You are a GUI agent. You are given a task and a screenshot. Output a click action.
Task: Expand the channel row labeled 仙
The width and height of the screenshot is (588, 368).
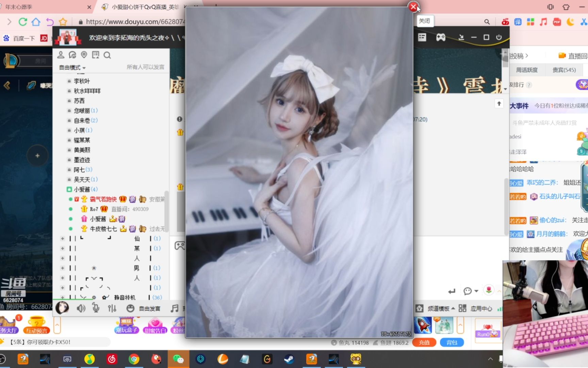tap(63, 239)
